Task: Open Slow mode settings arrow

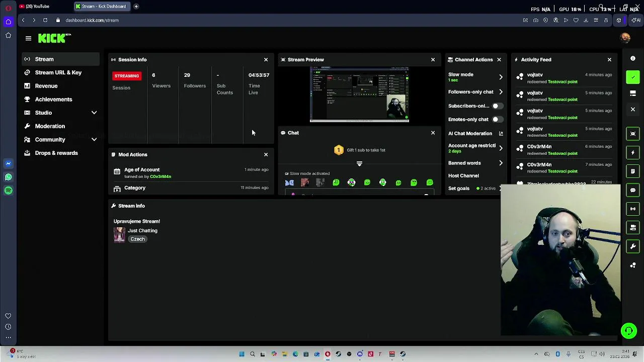Action: coord(501,77)
